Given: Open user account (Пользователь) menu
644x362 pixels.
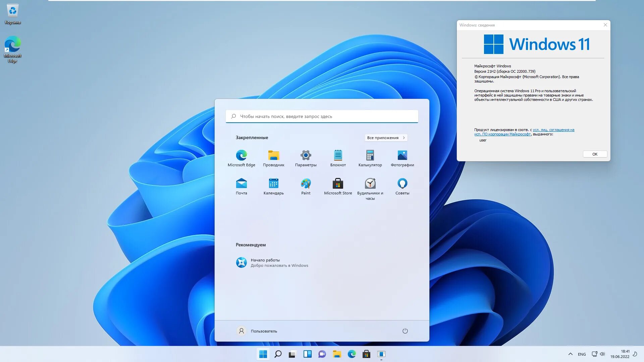Looking at the screenshot, I should point(257,331).
